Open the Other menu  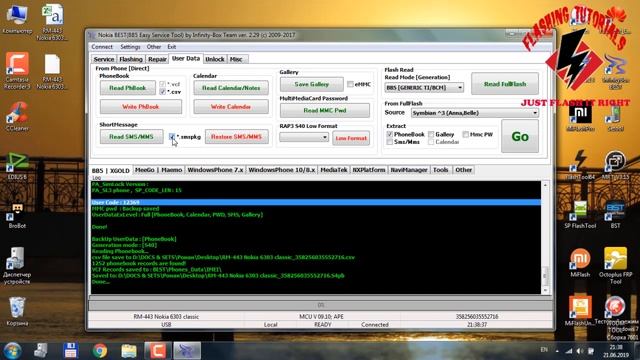(x=154, y=47)
